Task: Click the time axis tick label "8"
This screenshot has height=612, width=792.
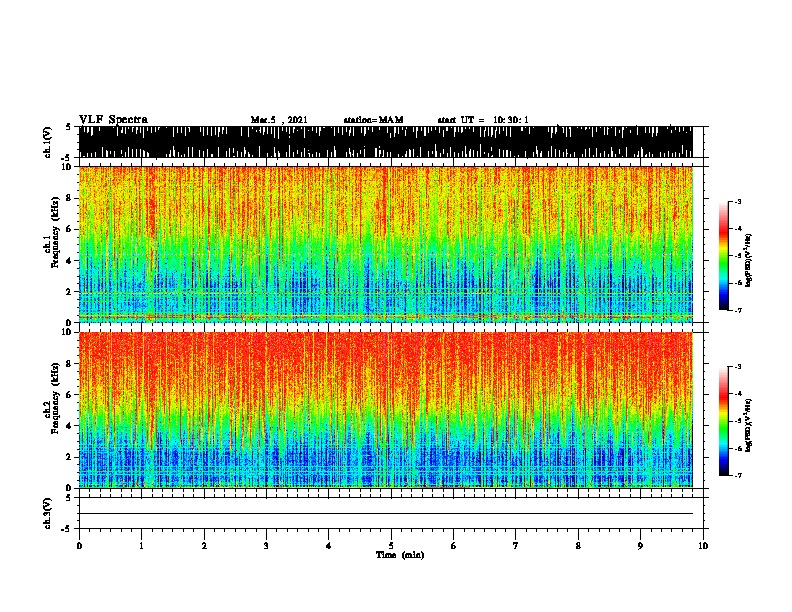Action: click(578, 546)
